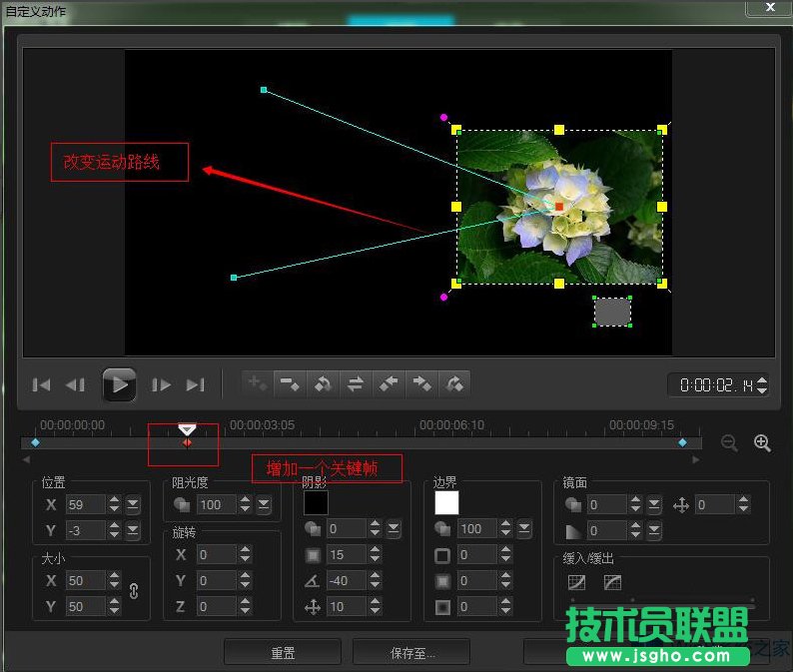Toggle the size aspect ratio chain lock
Viewport: 793px width, 672px height.
tap(134, 591)
